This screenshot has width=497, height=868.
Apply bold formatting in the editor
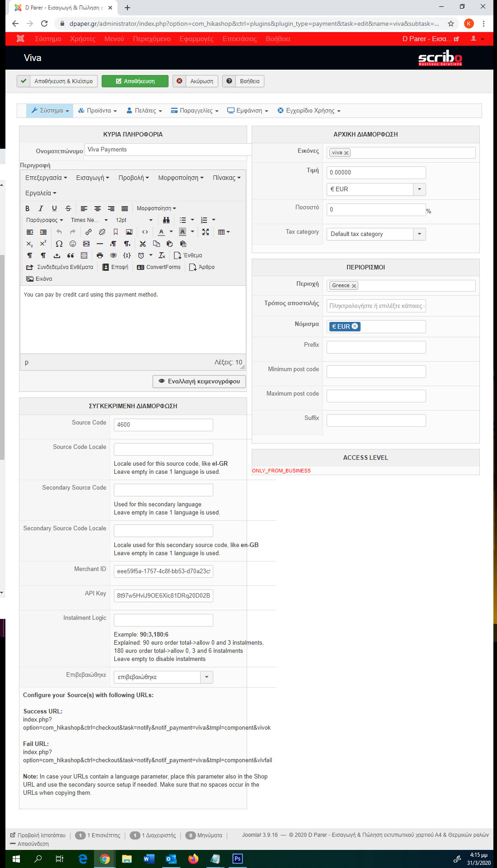point(28,208)
